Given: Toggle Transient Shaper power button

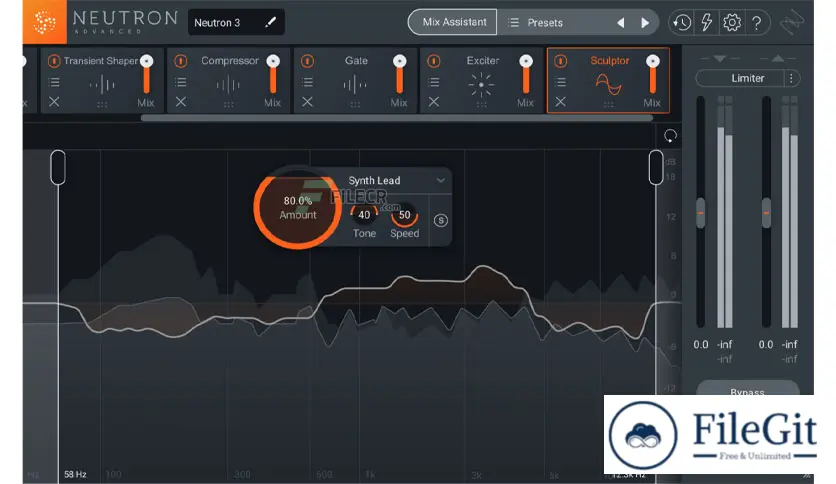Looking at the screenshot, I should [53, 61].
